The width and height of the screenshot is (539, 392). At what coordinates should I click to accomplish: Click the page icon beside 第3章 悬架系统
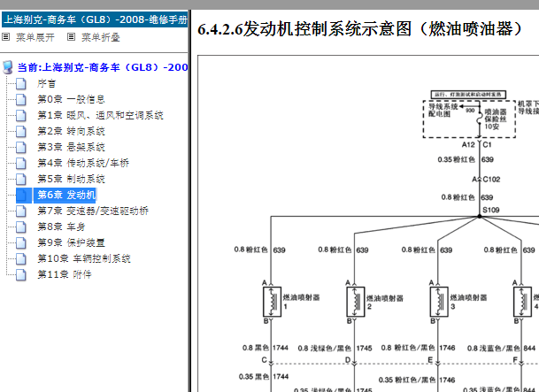[x=21, y=148]
